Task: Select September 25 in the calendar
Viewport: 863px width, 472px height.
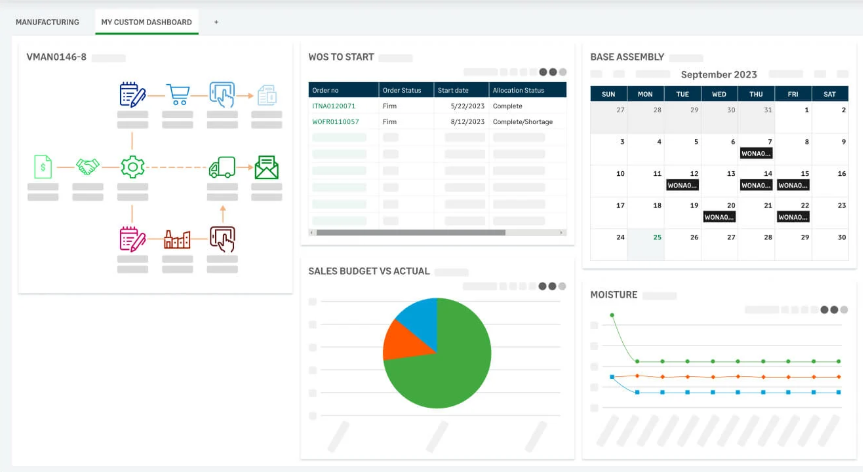Action: click(657, 237)
